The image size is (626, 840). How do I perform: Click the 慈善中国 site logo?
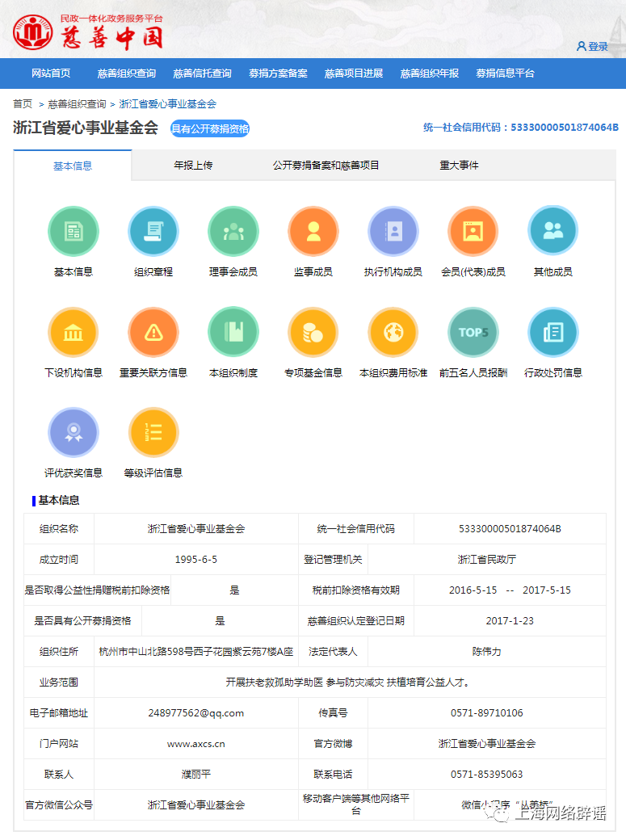point(87,32)
